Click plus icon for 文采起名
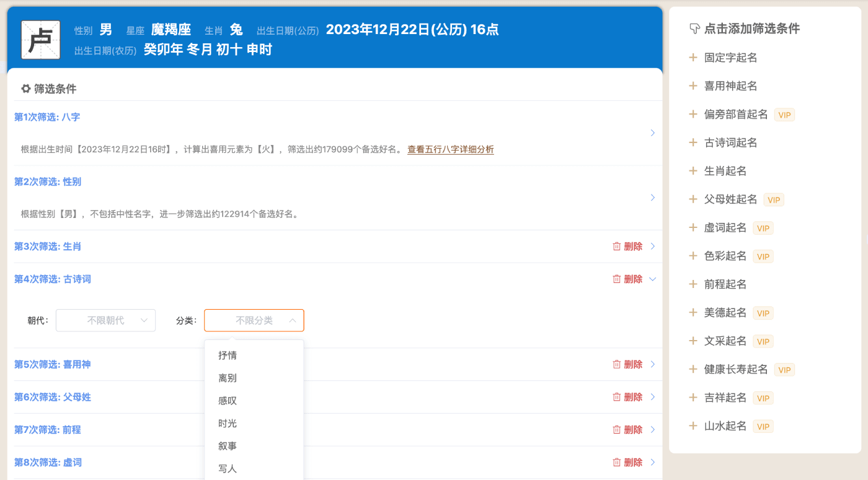 pos(693,341)
